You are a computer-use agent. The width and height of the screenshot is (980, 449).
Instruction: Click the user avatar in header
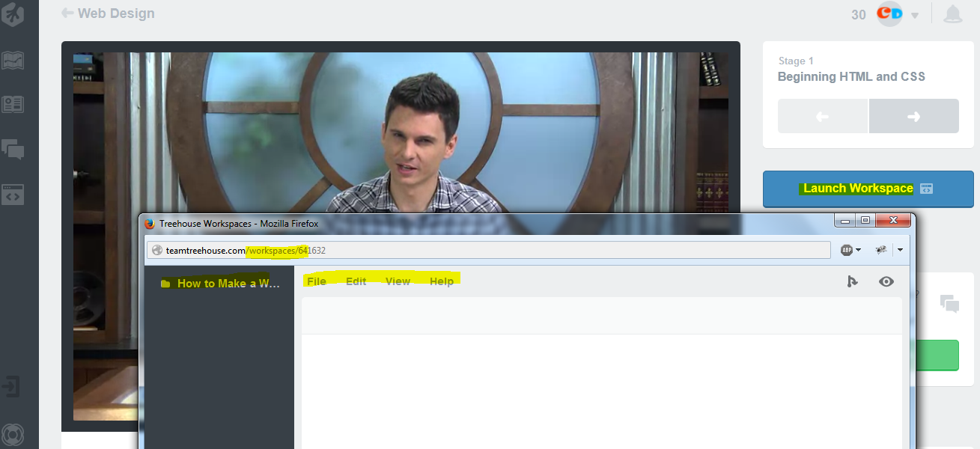[x=889, y=14]
